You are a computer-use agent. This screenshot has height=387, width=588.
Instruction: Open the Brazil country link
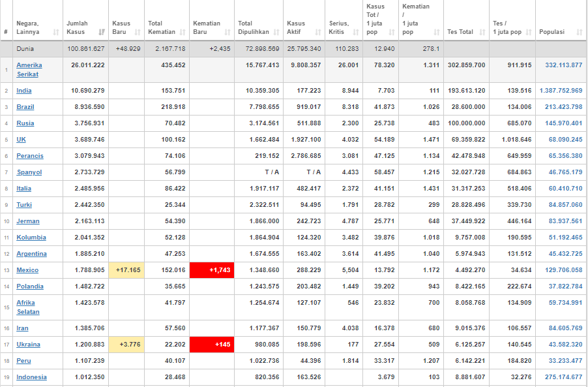coord(25,106)
